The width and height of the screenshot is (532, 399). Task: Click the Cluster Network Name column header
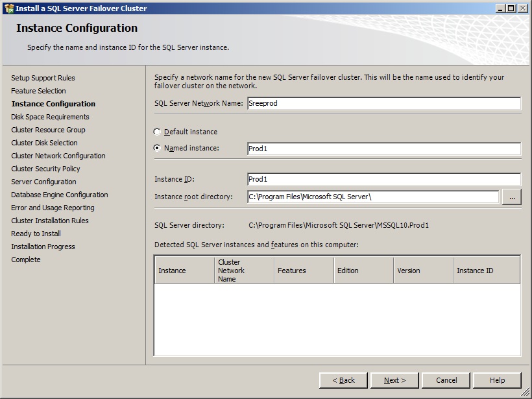(x=244, y=271)
